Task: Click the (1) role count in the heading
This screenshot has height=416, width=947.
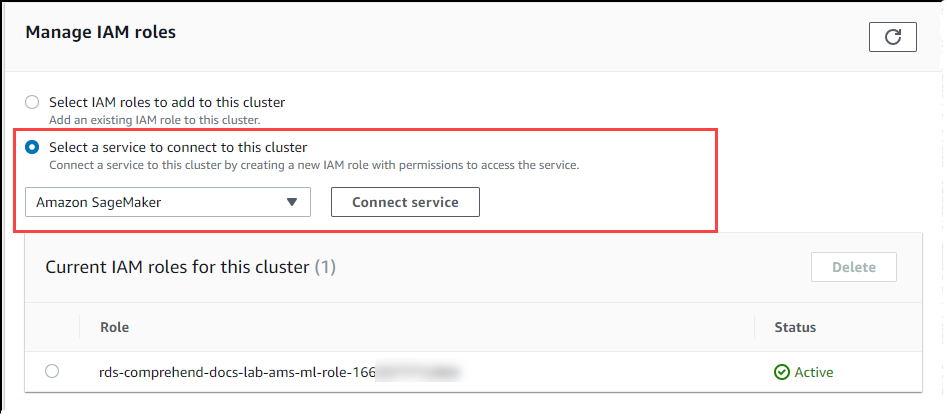Action: pyautogui.click(x=326, y=267)
